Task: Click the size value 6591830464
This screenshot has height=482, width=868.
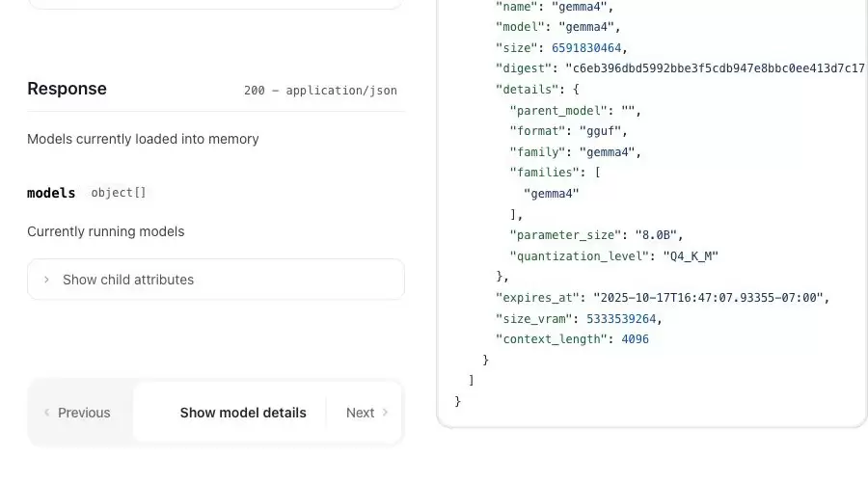Action: (x=586, y=48)
